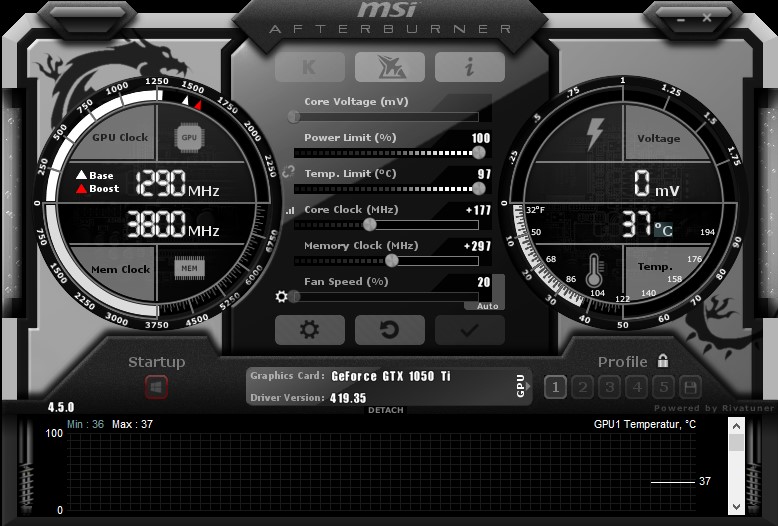Click the MEM chip icon in gauge
The image size is (778, 526).
pos(189,268)
